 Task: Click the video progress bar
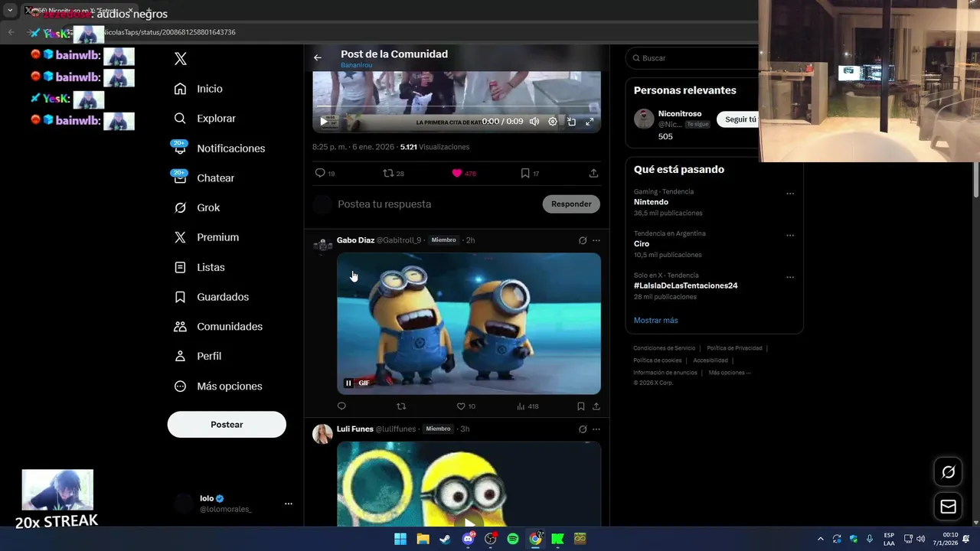456,106
